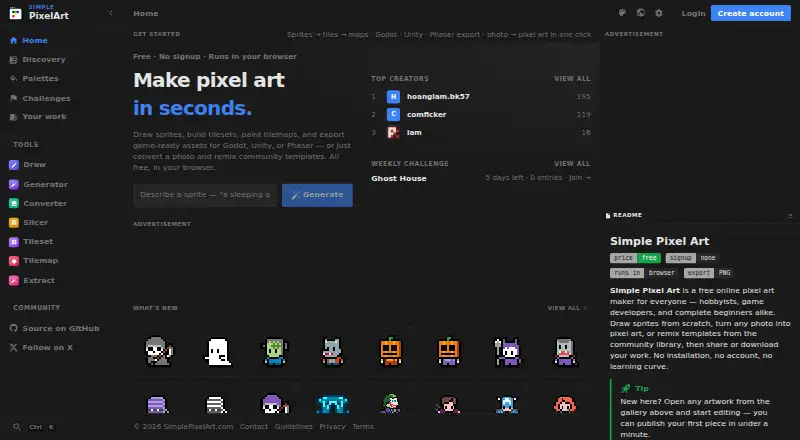
Task: Open the globe language icon
Action: [641, 13]
